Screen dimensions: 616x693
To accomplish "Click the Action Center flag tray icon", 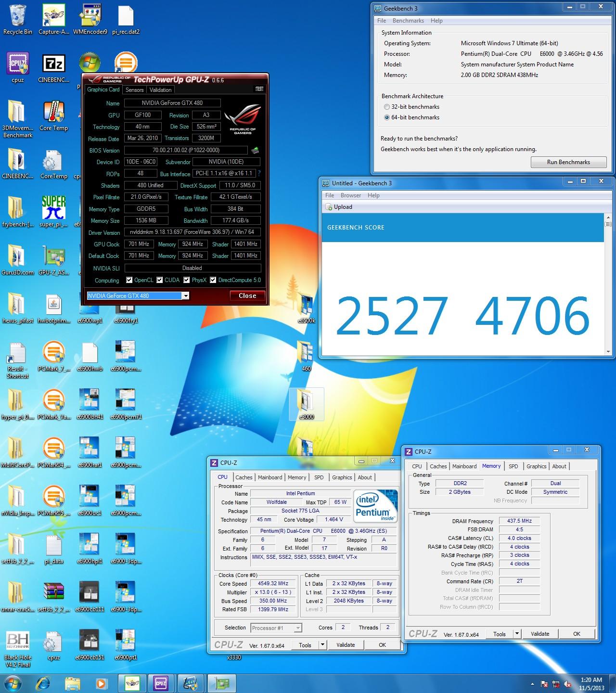I will [544, 684].
